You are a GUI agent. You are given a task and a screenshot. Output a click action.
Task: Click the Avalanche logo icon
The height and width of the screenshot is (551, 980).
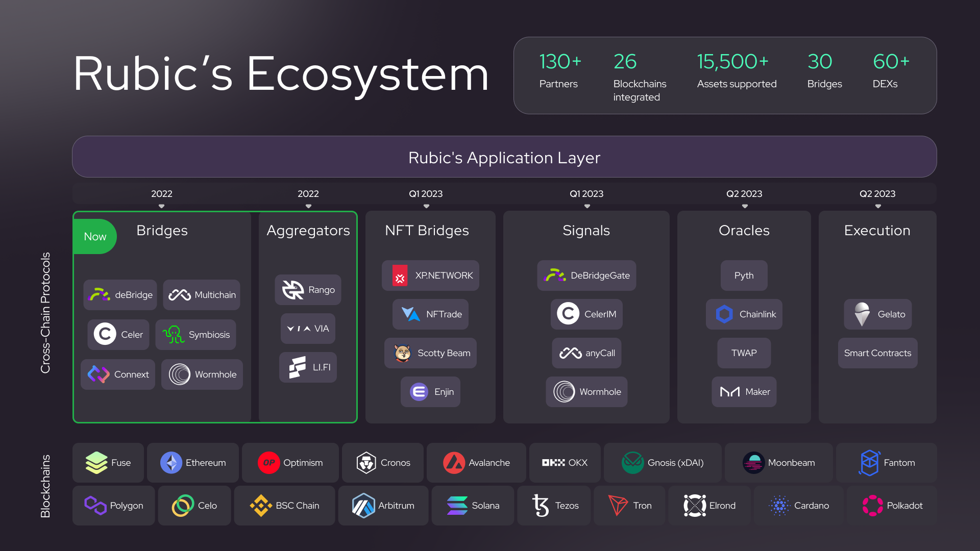click(454, 463)
